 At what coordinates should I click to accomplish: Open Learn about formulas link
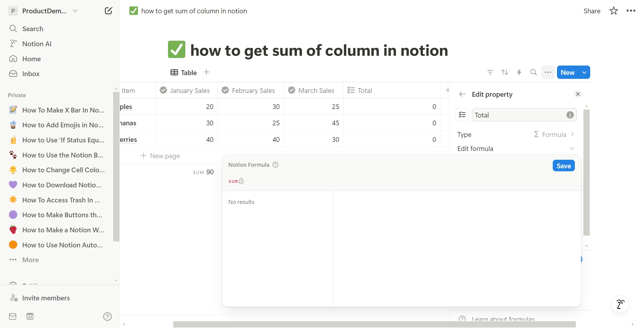(503, 319)
